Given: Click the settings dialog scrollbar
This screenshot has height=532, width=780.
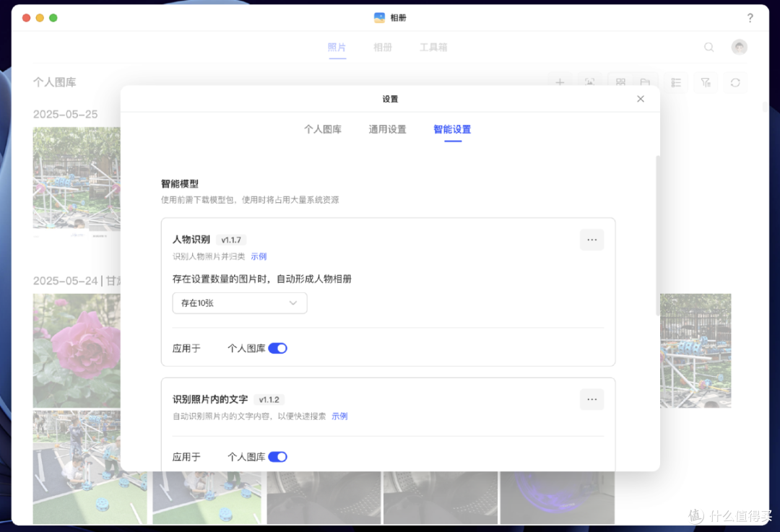Looking at the screenshot, I should pos(658,235).
